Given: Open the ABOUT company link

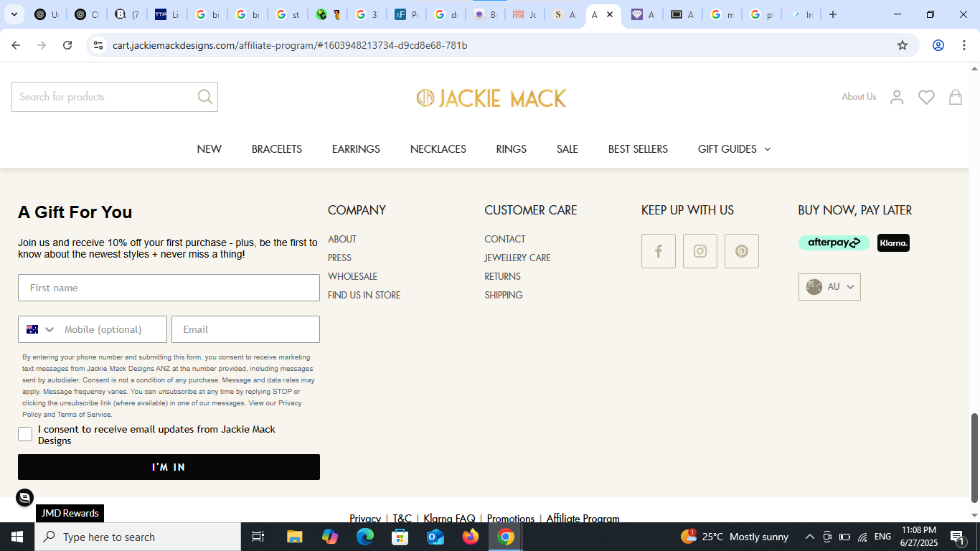Looking at the screenshot, I should point(342,239).
